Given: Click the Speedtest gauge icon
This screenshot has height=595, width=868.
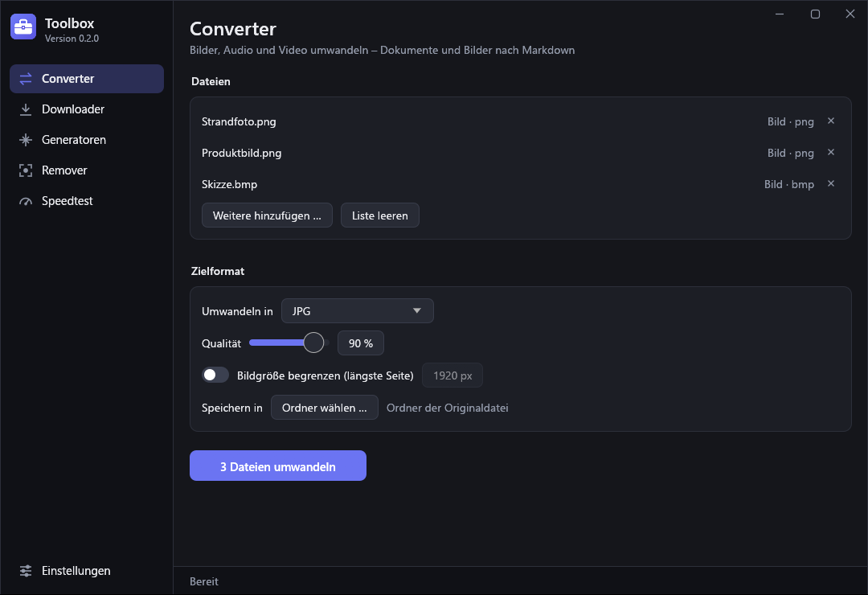Looking at the screenshot, I should pos(26,201).
